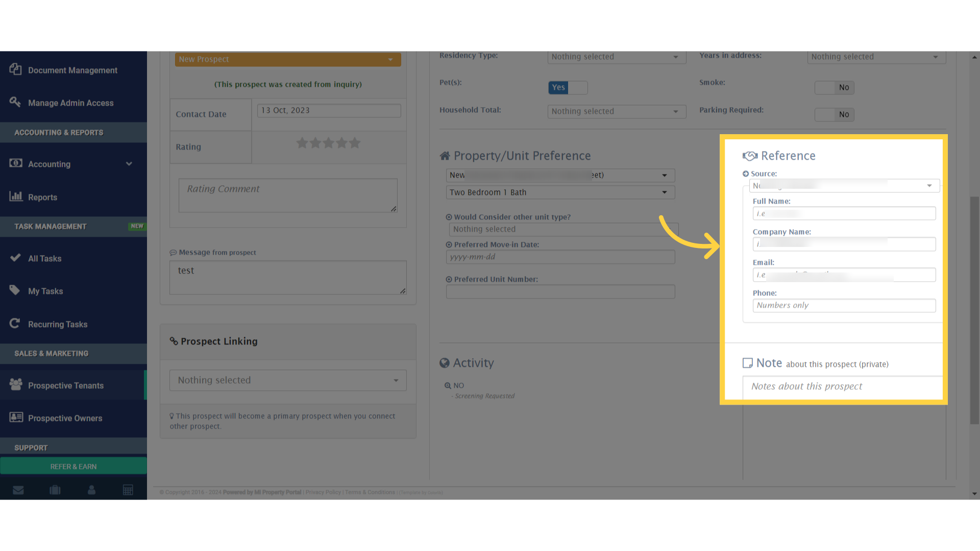Screen dimensions: 980x551
Task: Open the New Prospect status dropdown
Action: coord(288,59)
